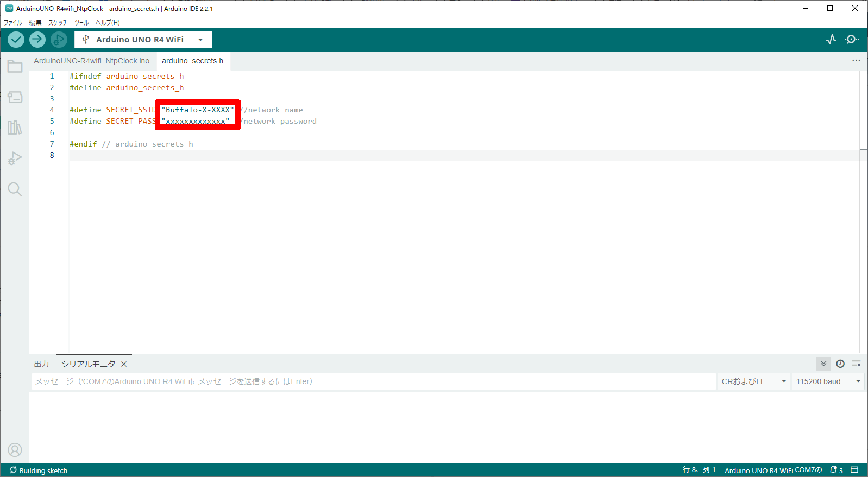
Task: Open the 115200 baud rate dropdown
Action: (x=828, y=381)
